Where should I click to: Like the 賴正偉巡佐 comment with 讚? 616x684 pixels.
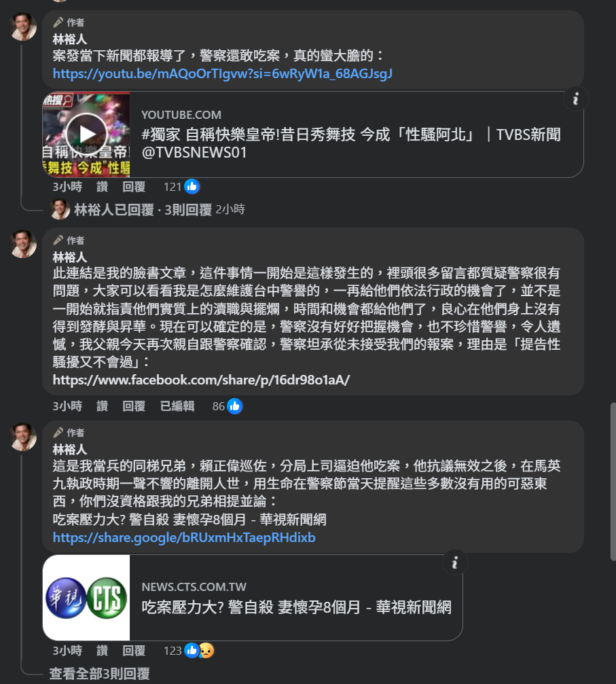click(102, 651)
